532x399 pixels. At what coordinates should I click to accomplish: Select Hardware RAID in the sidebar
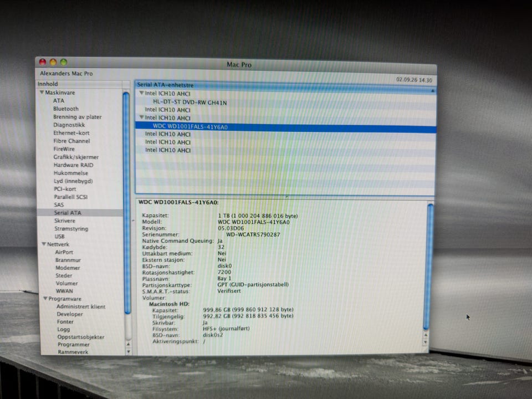(x=73, y=165)
